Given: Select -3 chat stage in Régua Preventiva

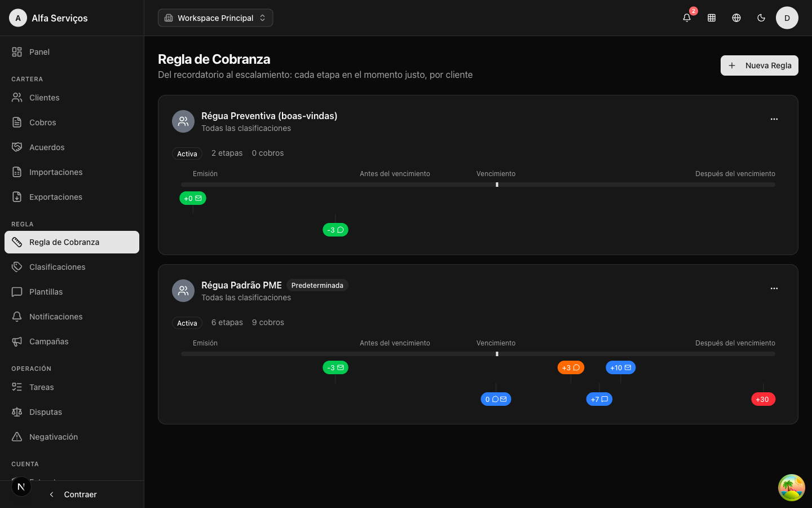Looking at the screenshot, I should click(x=336, y=230).
